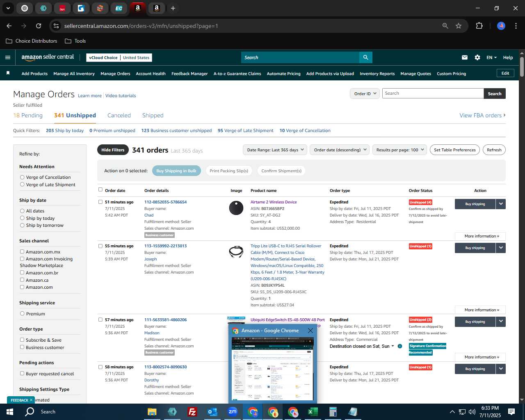The height and width of the screenshot is (420, 525).
Task: Open order link 113-1559992-2213013
Action: pos(165,246)
